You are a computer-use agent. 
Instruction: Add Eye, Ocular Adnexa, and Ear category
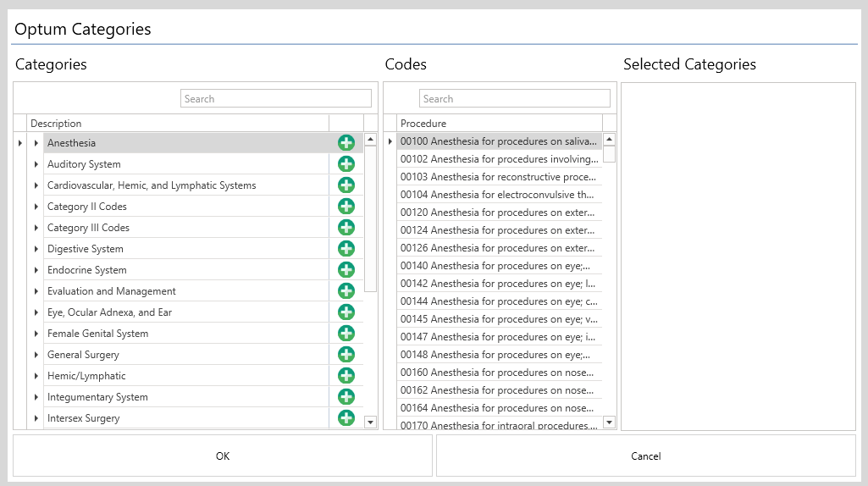tap(346, 312)
